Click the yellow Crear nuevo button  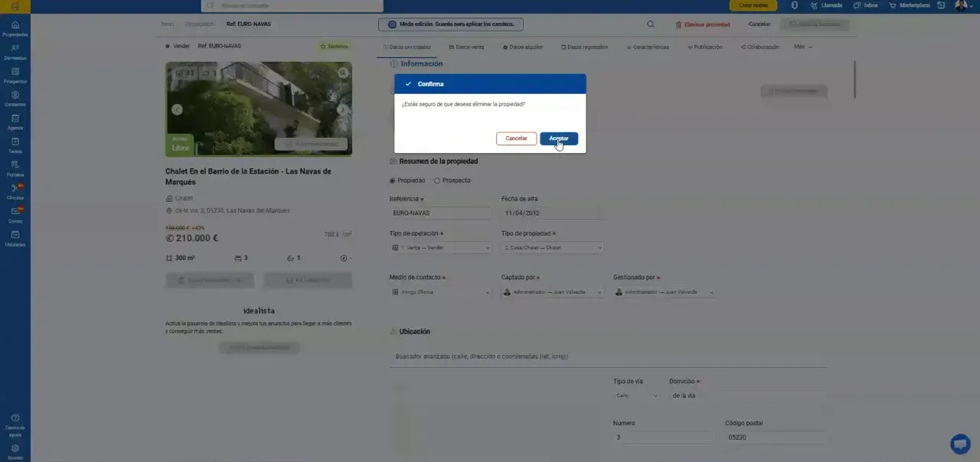coord(753,5)
